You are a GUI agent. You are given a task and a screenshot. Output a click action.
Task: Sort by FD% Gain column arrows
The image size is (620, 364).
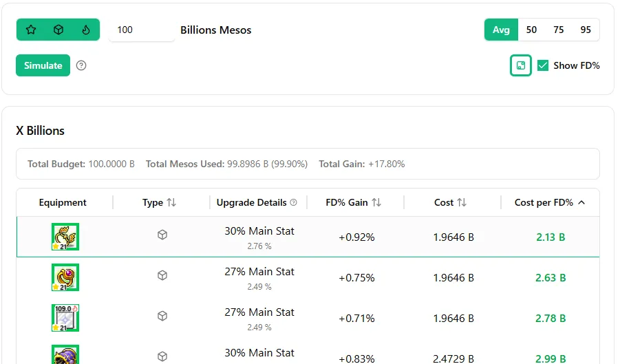(x=376, y=202)
